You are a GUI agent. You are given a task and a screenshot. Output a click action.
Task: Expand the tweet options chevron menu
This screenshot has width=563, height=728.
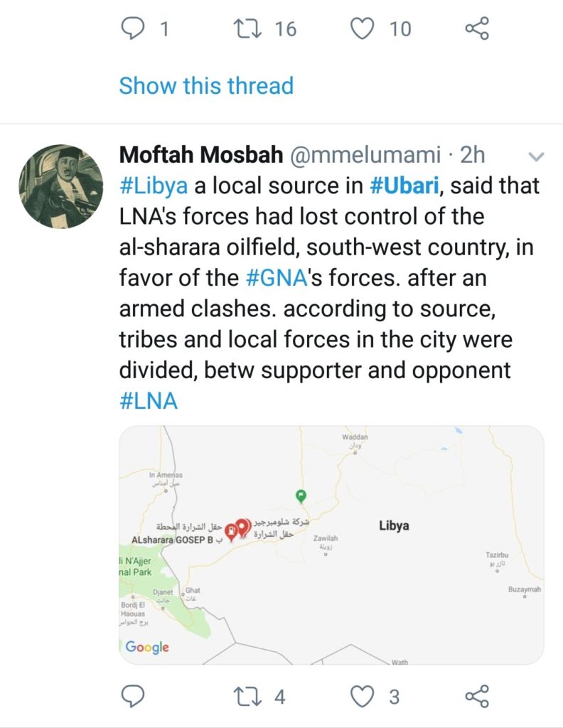[x=537, y=156]
